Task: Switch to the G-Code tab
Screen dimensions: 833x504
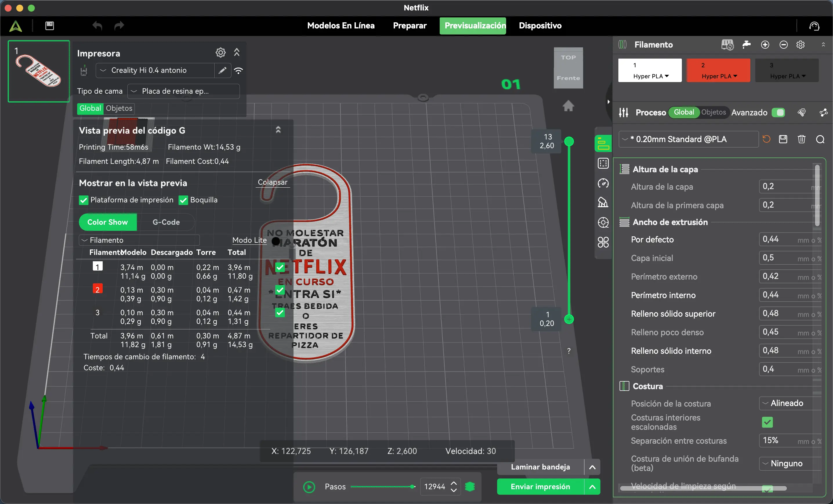Action: click(166, 222)
